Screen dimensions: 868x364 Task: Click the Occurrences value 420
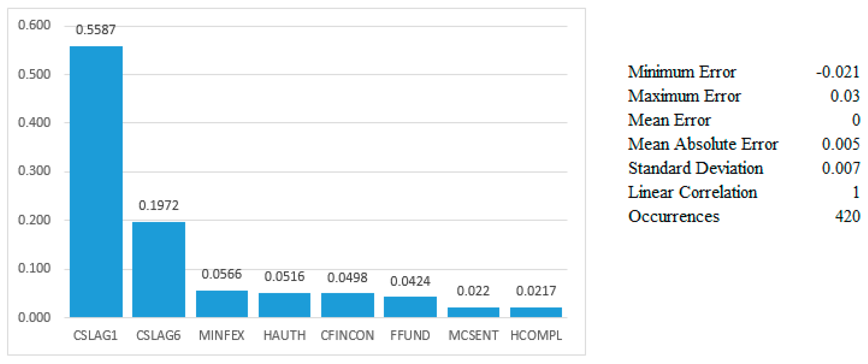[x=847, y=216]
